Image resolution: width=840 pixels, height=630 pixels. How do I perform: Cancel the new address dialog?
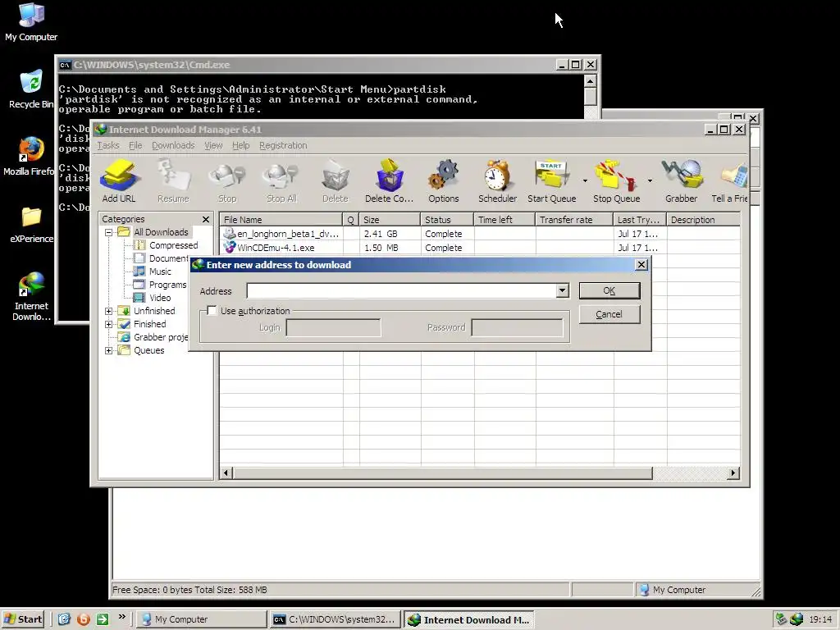(609, 314)
